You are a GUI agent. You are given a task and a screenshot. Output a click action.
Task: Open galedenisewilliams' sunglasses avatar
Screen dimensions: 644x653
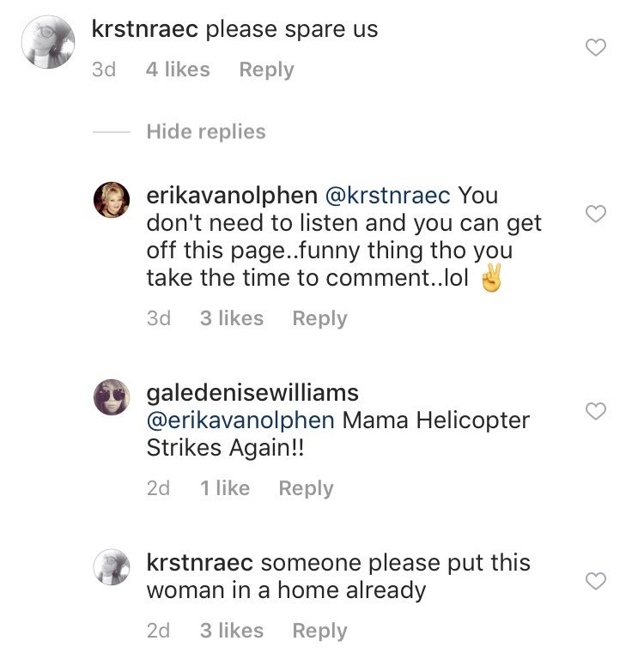click(x=112, y=397)
